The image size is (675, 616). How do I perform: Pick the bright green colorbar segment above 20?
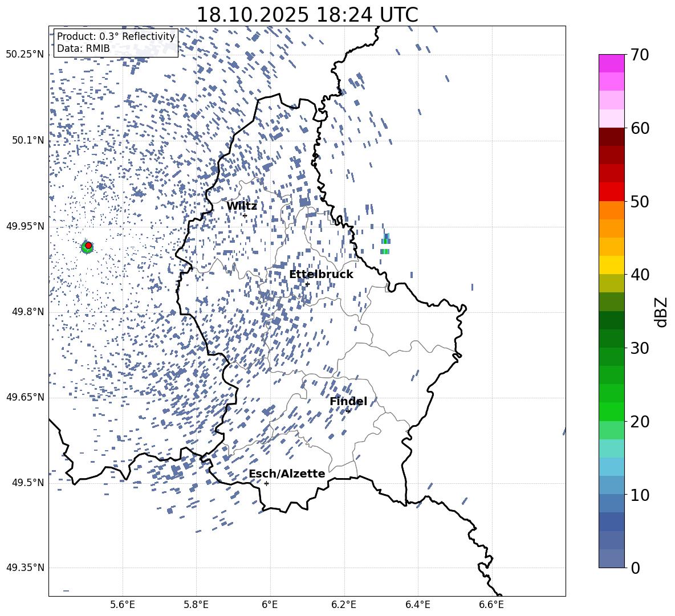pyautogui.click(x=612, y=411)
